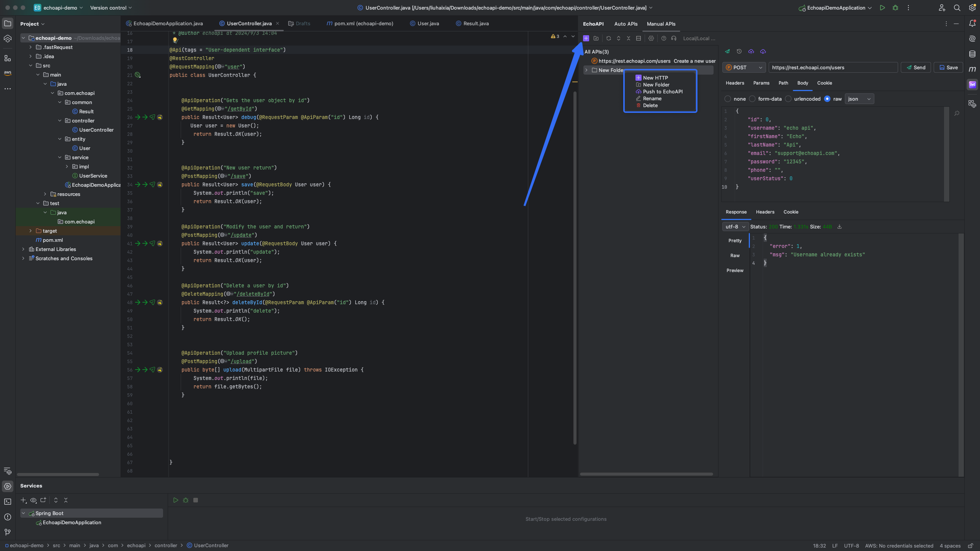This screenshot has height=551, width=980.
Task: Select the urlencoded body type radio
Action: 788,99
